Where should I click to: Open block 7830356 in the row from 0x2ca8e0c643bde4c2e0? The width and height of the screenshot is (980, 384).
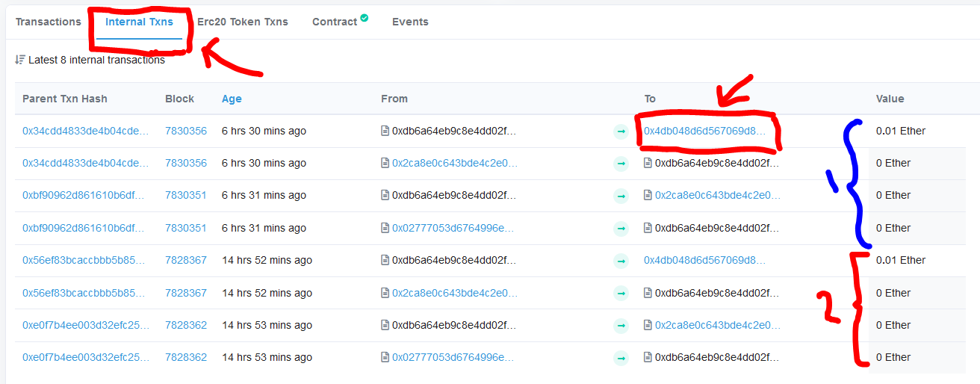pos(186,163)
